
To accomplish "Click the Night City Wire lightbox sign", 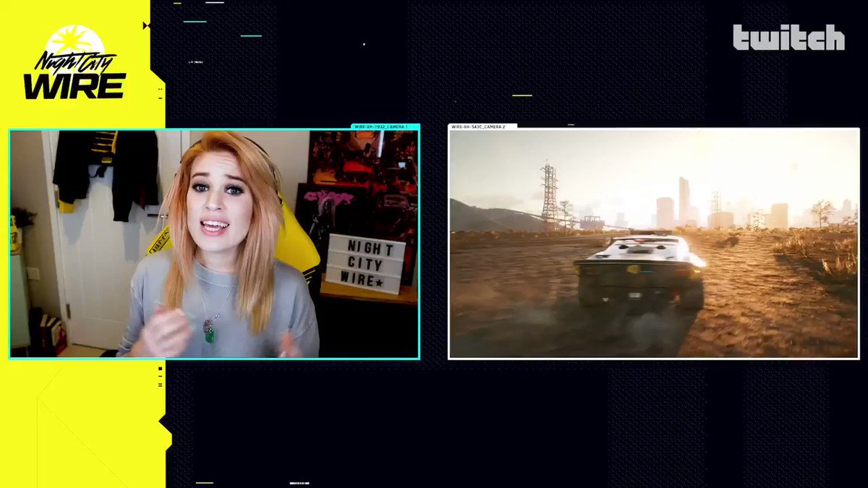I will (365, 264).
